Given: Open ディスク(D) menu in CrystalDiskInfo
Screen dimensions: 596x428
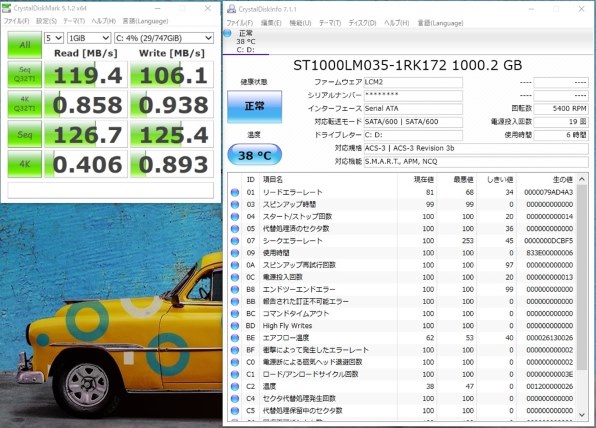Looking at the screenshot, I should point(362,23).
